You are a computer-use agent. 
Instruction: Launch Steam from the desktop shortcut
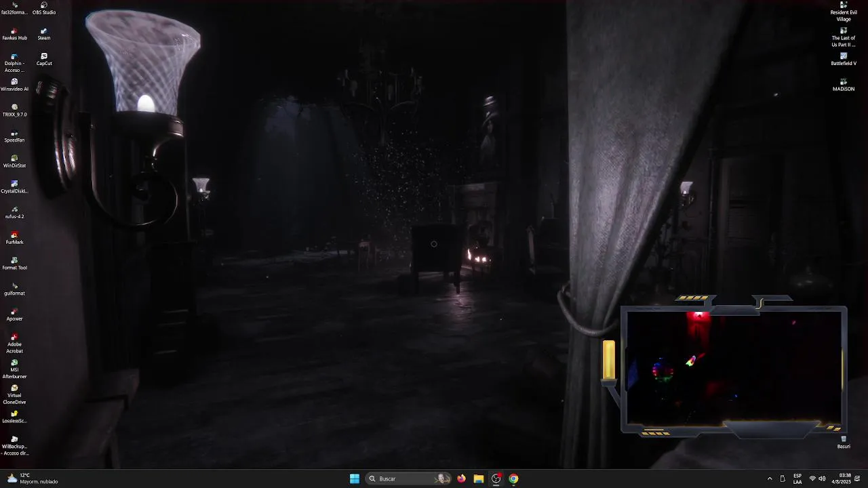click(x=44, y=34)
